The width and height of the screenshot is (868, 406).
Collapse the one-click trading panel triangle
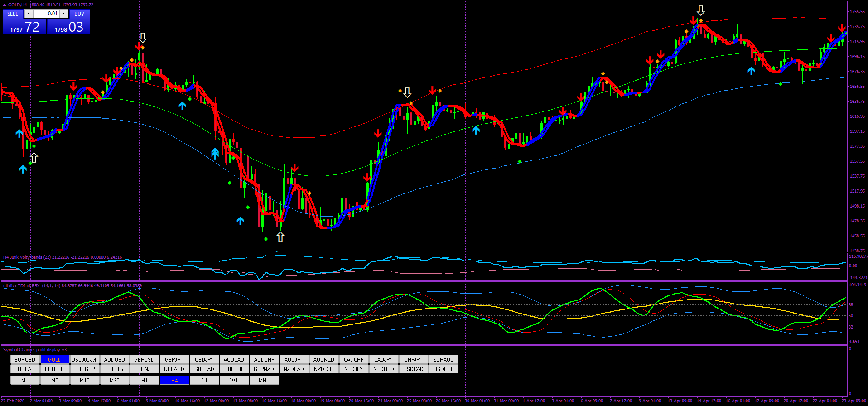[x=4, y=5]
